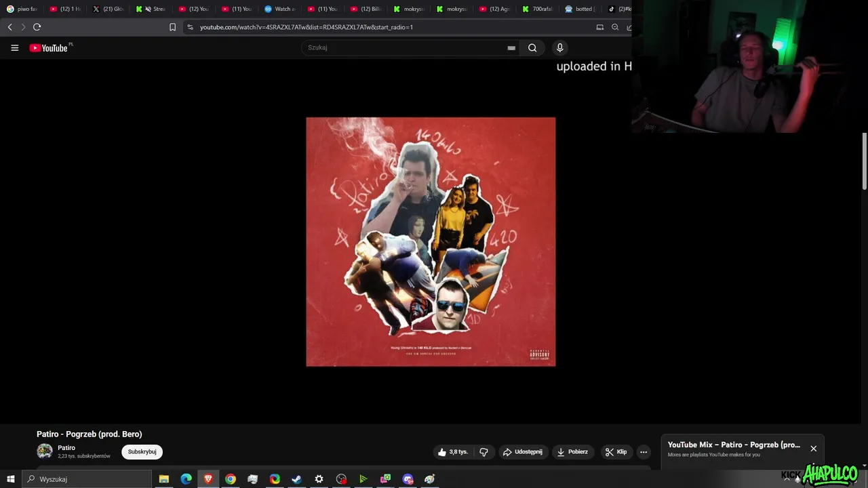Open the zoom magnifier icon in address bar

click(x=615, y=27)
